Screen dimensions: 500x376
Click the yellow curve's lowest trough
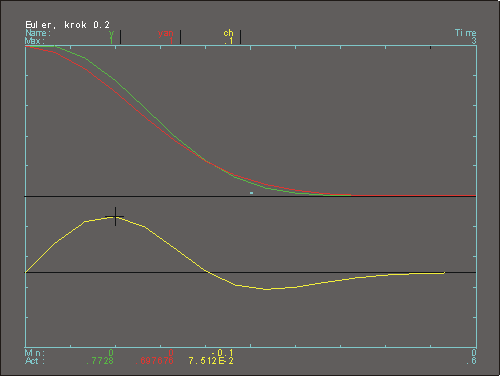click(x=267, y=289)
